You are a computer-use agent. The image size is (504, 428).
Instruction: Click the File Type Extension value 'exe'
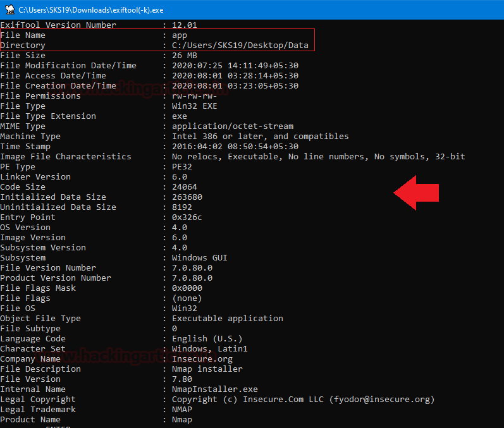pos(180,116)
